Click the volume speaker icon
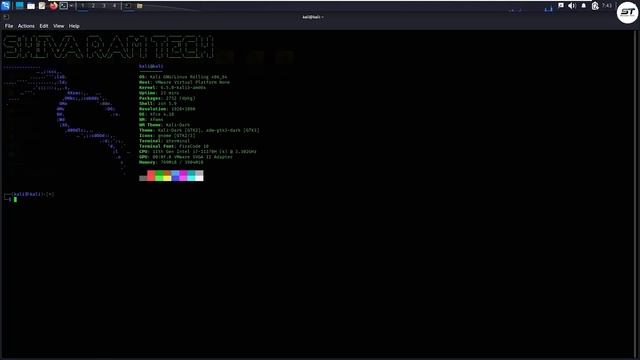640x360 pixels. click(x=572, y=6)
